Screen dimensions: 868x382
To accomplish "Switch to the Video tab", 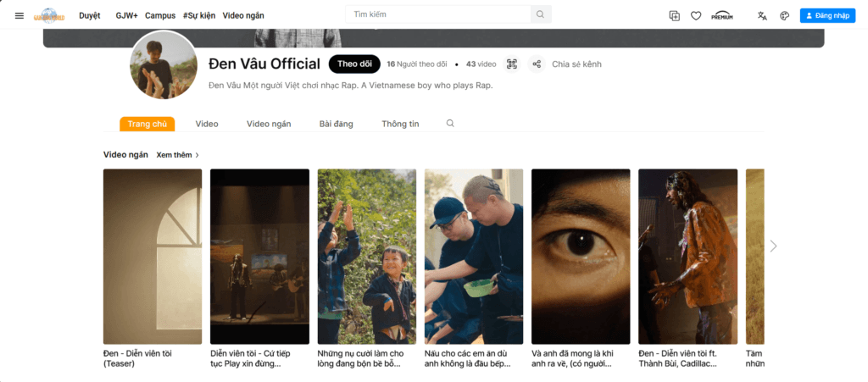I will point(207,124).
